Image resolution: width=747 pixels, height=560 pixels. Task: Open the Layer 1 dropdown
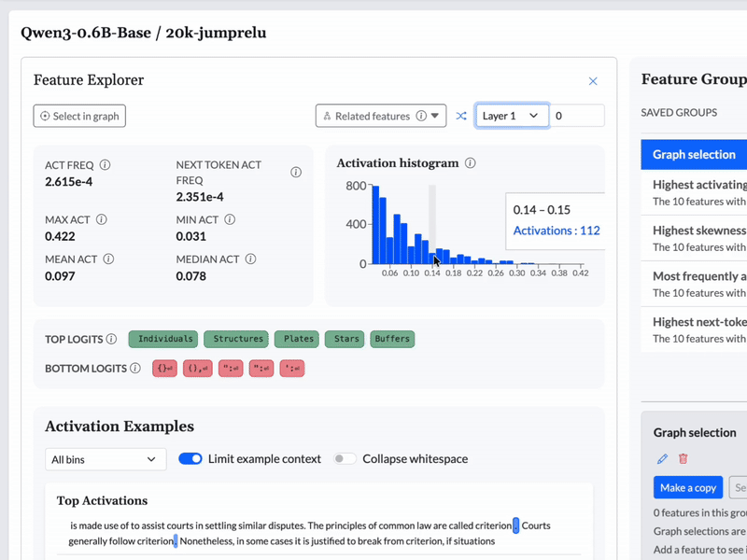pyautogui.click(x=512, y=116)
